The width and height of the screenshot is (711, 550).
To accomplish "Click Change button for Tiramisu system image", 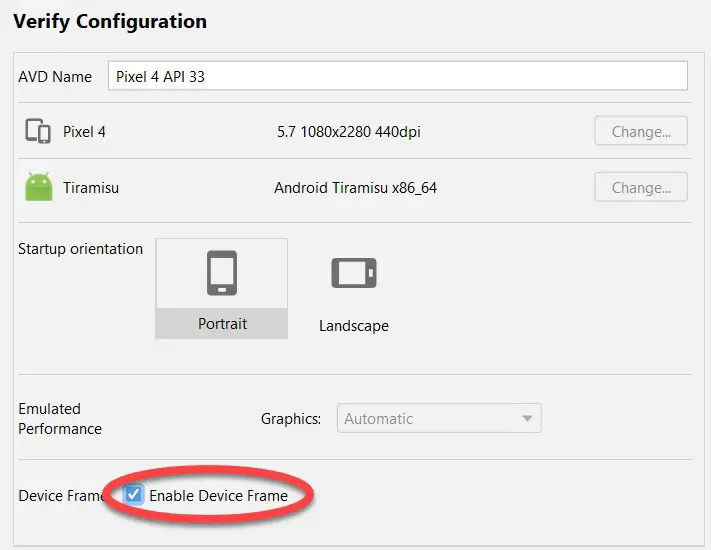I will coord(641,187).
